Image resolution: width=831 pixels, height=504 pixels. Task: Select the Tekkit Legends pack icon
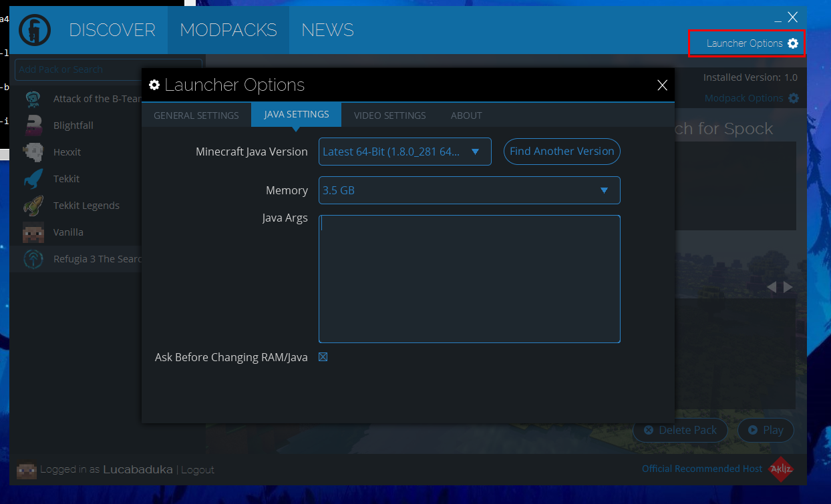[x=33, y=206]
